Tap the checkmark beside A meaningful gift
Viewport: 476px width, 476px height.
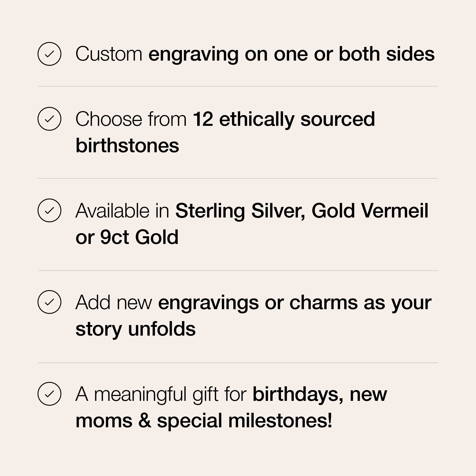49,394
